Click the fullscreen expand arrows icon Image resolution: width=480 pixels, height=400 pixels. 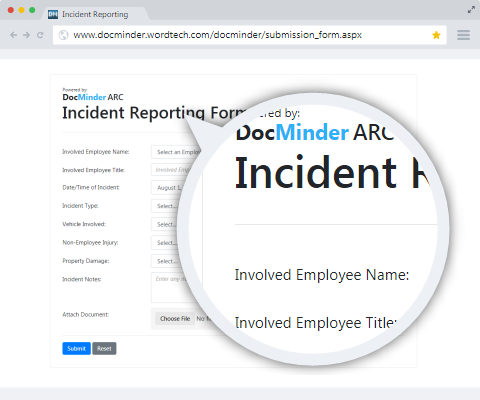(x=471, y=10)
